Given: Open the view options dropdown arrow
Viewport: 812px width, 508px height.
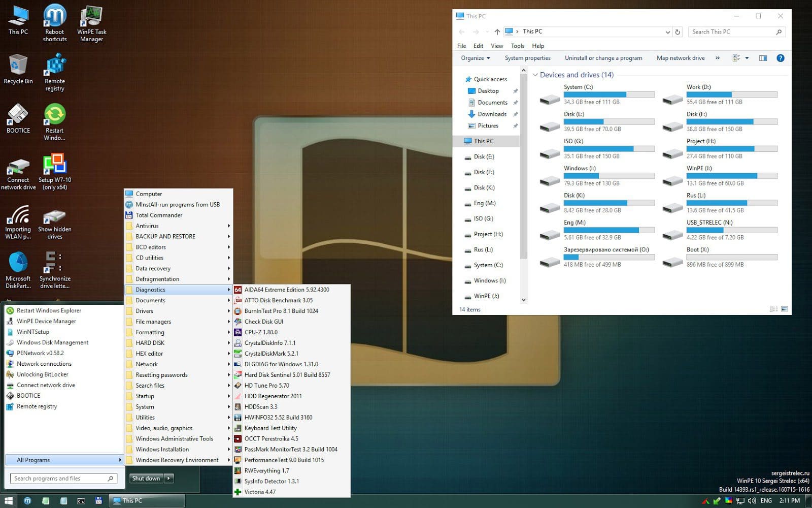Looking at the screenshot, I should pyautogui.click(x=747, y=58).
